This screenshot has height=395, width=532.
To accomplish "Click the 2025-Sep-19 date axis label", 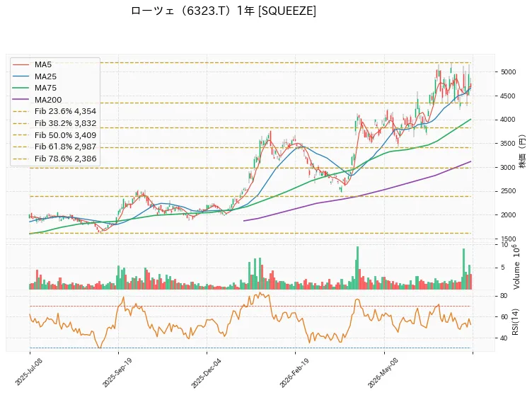I will click(x=116, y=372).
